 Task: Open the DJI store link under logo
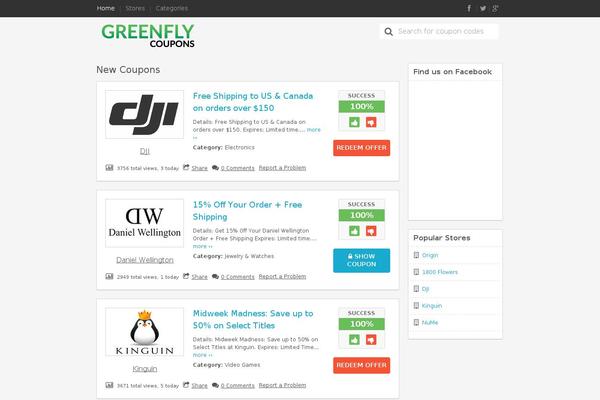[145, 151]
